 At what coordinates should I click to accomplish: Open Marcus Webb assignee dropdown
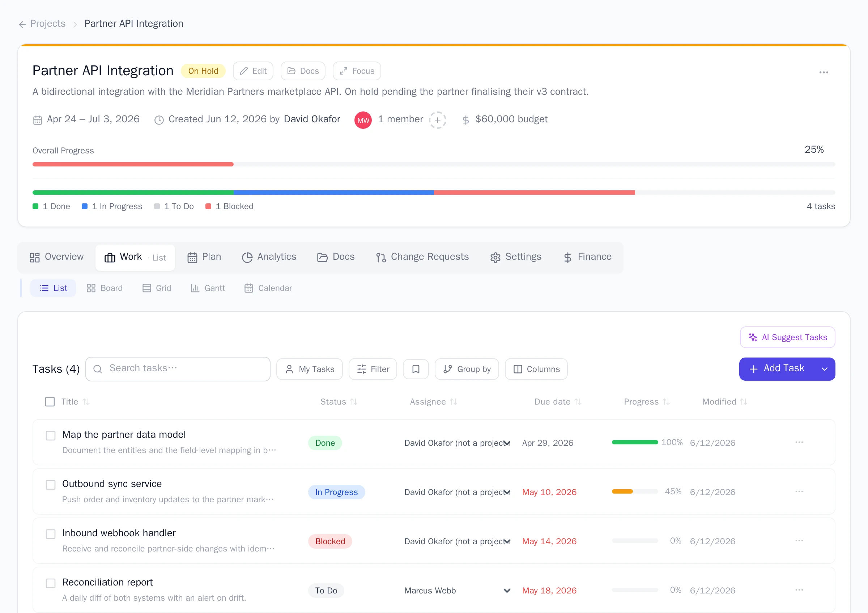(458, 590)
